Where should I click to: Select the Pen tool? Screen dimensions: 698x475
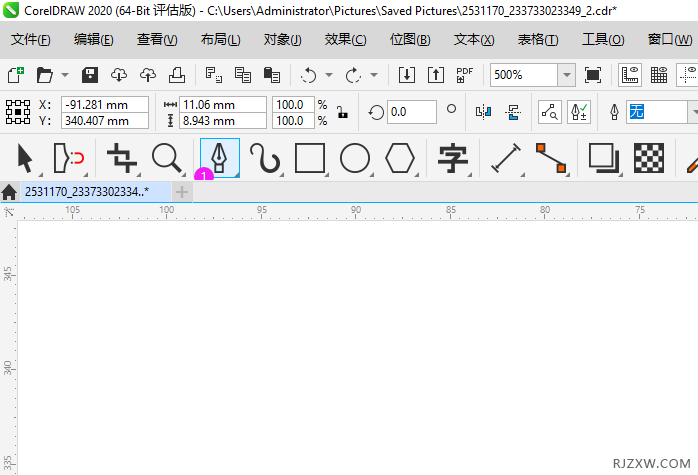220,158
